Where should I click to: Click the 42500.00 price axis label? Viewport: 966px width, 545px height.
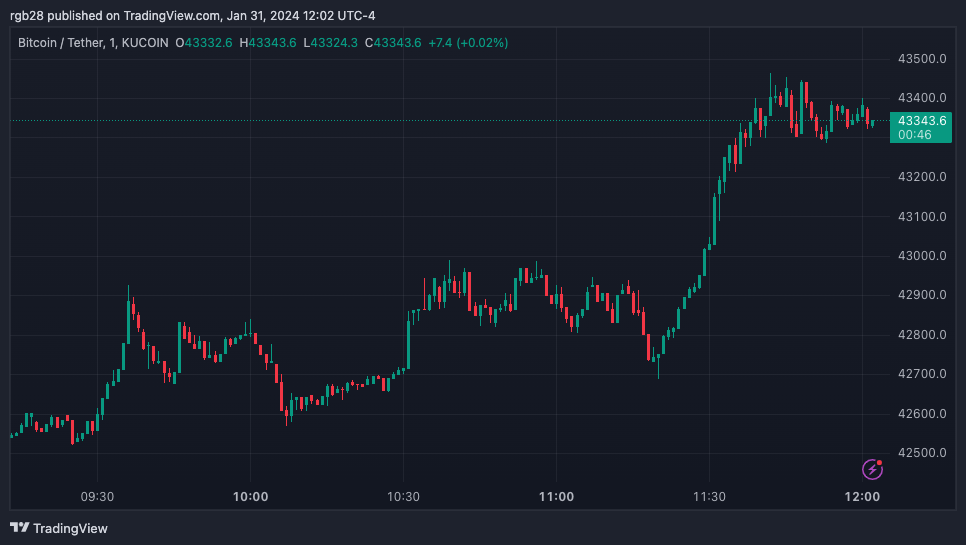[x=922, y=453]
